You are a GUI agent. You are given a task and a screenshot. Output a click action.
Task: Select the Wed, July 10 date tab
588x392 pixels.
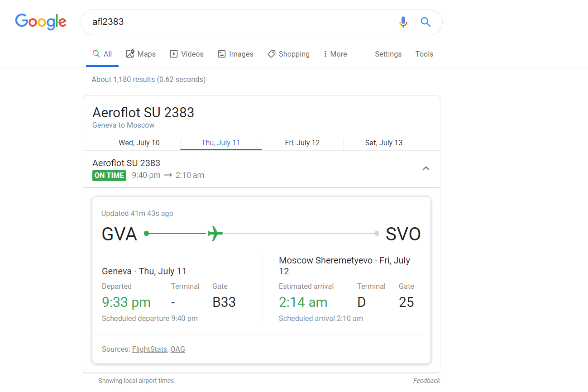139,143
